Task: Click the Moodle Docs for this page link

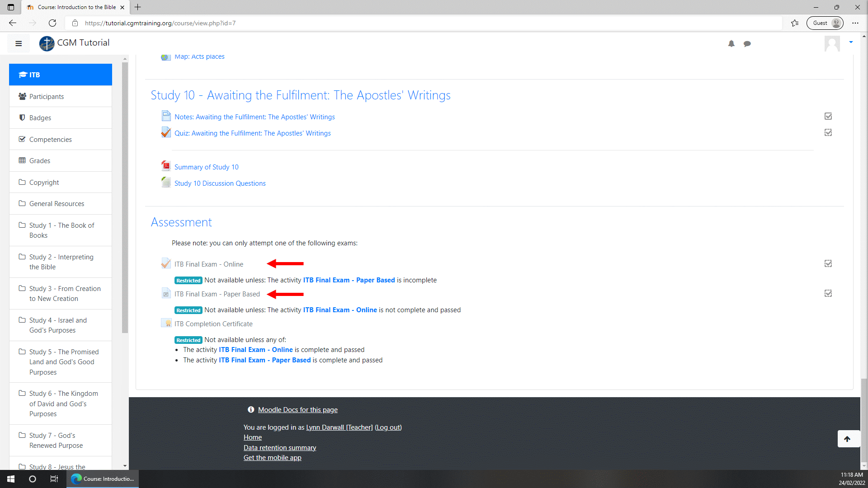Action: coord(297,409)
